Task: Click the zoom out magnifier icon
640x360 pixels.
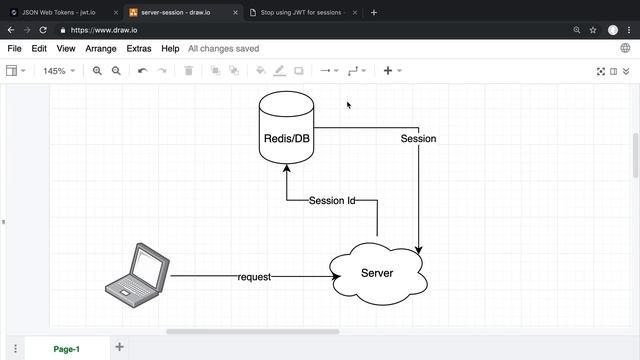Action: tap(116, 71)
